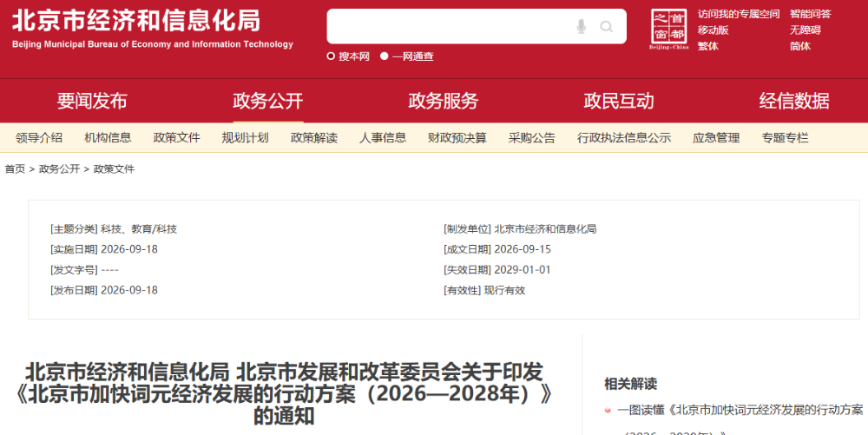Go to 专题专栏 submenu
Image resolution: width=868 pixels, height=435 pixels.
pos(785,138)
